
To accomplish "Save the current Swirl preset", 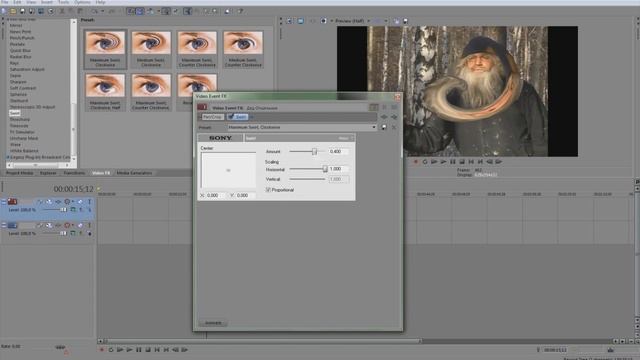I will click(384, 127).
